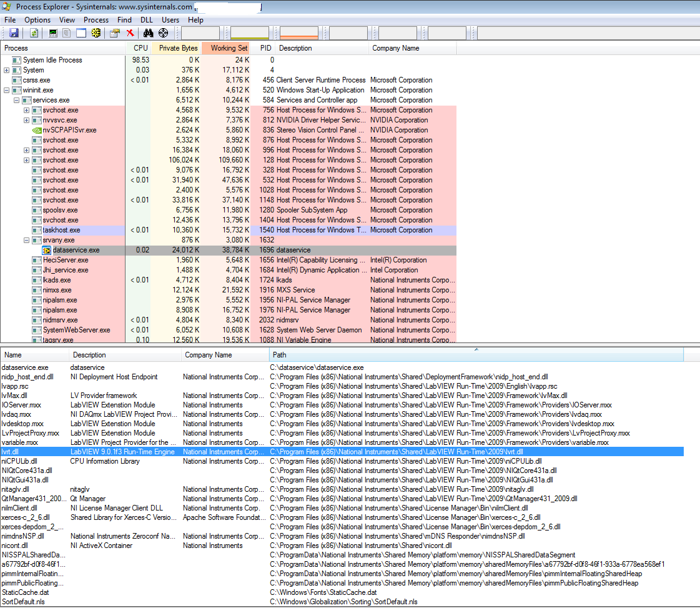Select the nidmsrv.exe process row
Image resolution: width=700 pixels, height=608 pixels.
tap(229, 320)
